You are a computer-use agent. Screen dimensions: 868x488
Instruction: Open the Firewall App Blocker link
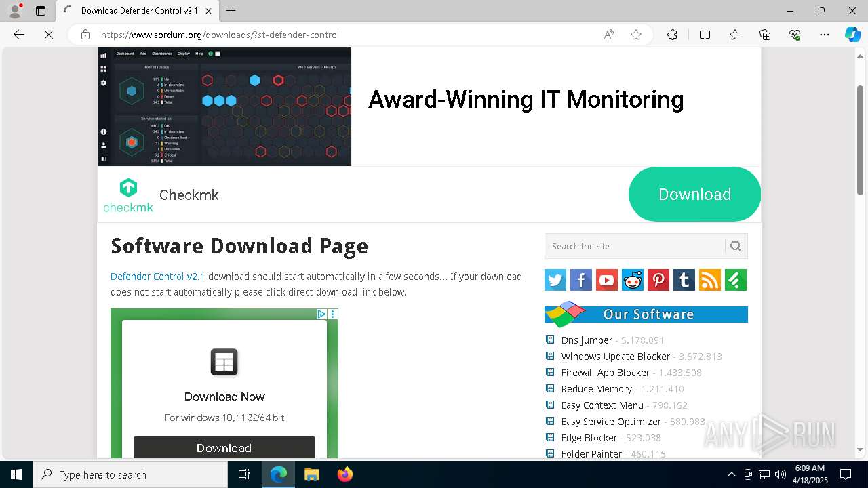605,373
